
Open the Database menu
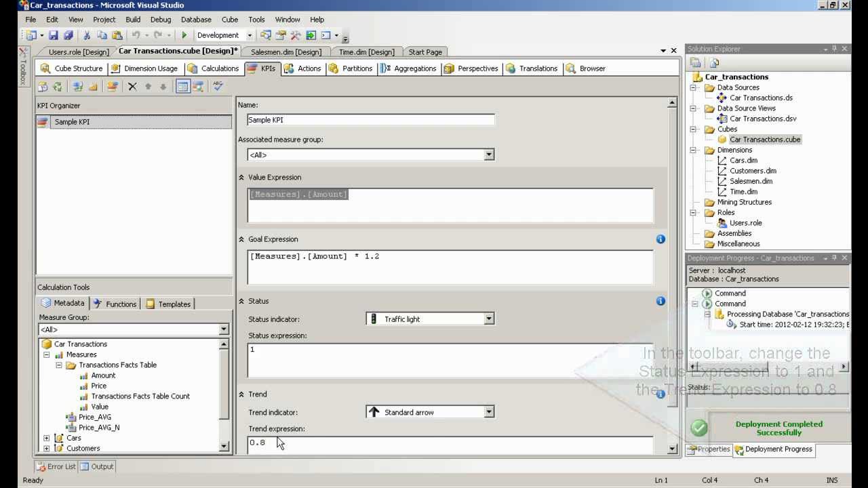(196, 20)
